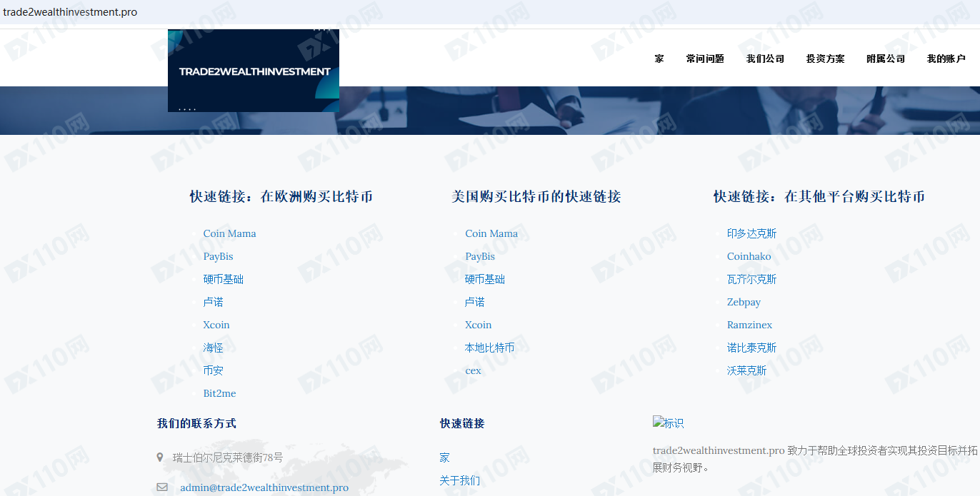Click Coin Mama under the Europe (欧洲) list
The width and height of the screenshot is (980, 496).
pos(229,233)
